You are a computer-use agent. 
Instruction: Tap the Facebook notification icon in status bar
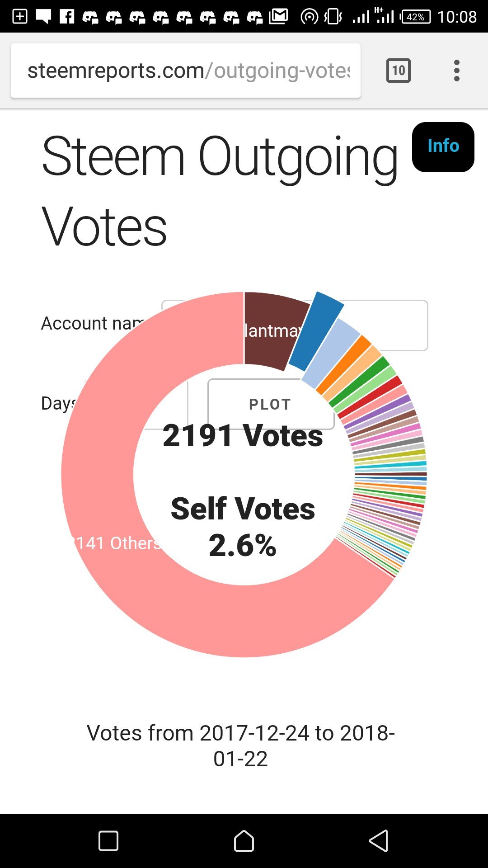coord(67,17)
